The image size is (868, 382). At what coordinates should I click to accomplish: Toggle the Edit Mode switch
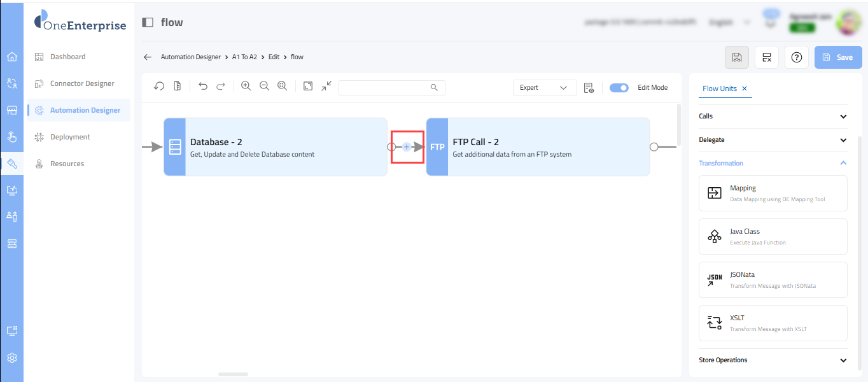click(619, 88)
